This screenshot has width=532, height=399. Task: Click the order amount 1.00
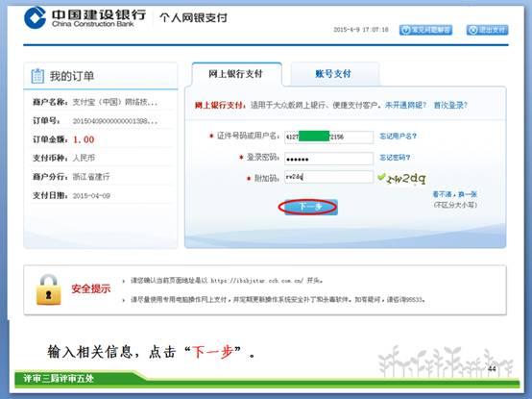[84, 139]
